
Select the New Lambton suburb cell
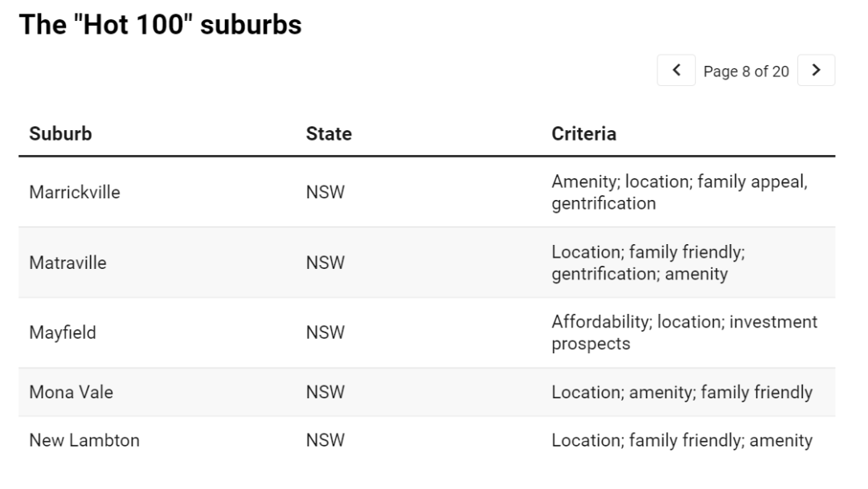coord(84,440)
